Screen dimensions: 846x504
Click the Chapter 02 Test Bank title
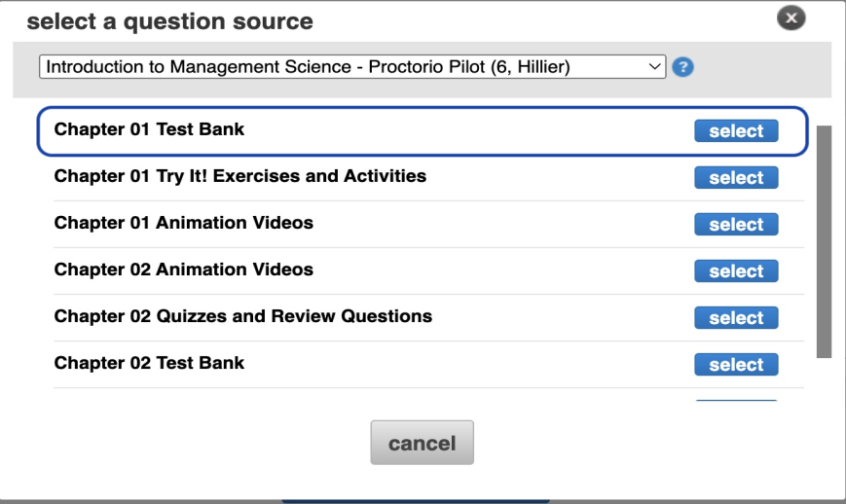point(149,363)
